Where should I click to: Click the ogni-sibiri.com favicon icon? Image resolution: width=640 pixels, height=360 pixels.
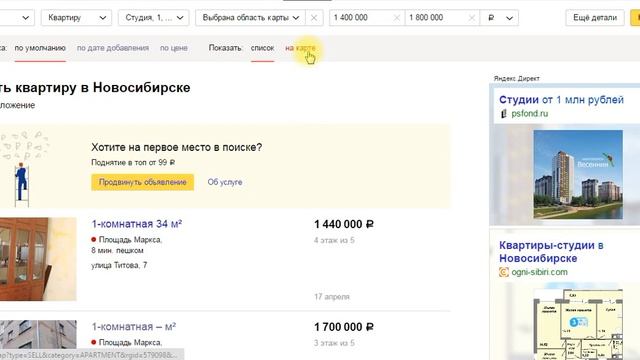point(504,272)
